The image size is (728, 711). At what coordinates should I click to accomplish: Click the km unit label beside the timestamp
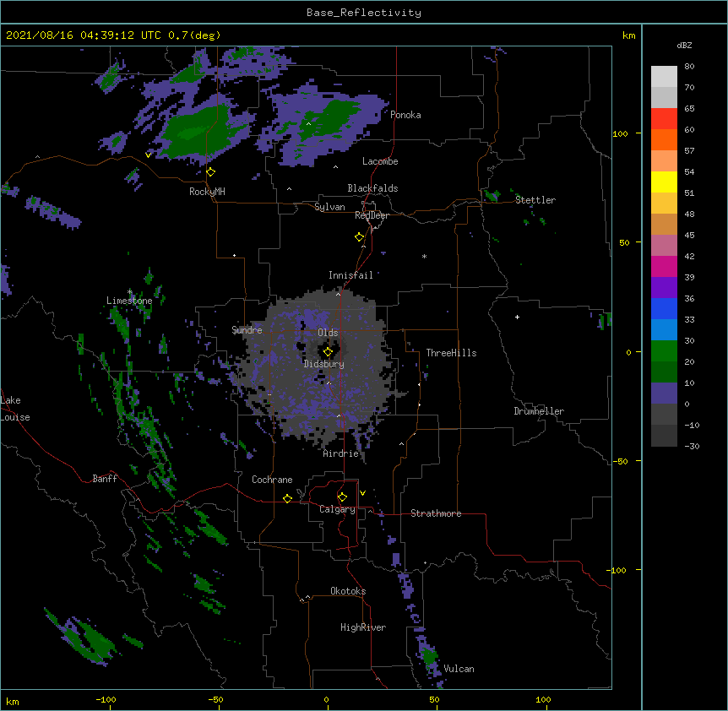pos(628,35)
